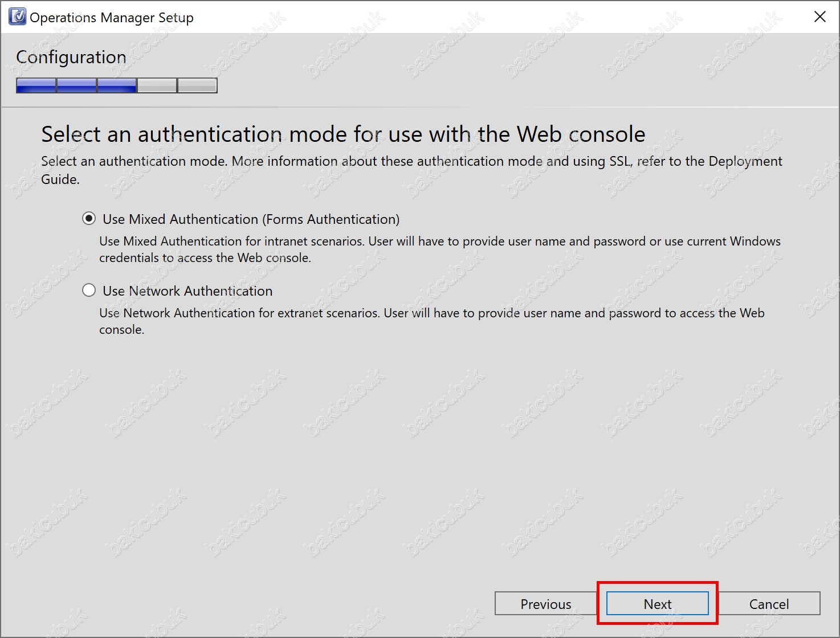The image size is (840, 638).
Task: Click the Network Authentication extranet description text
Action: pos(431,321)
